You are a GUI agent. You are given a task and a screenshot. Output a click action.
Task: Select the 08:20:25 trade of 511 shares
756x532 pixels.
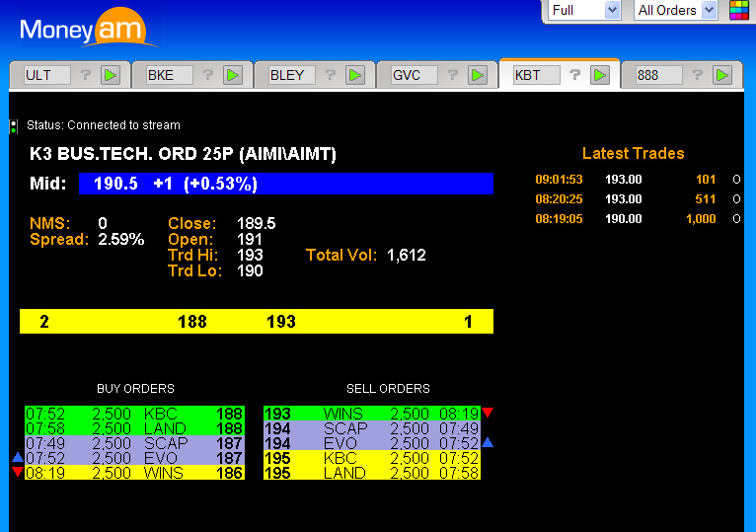(x=638, y=199)
